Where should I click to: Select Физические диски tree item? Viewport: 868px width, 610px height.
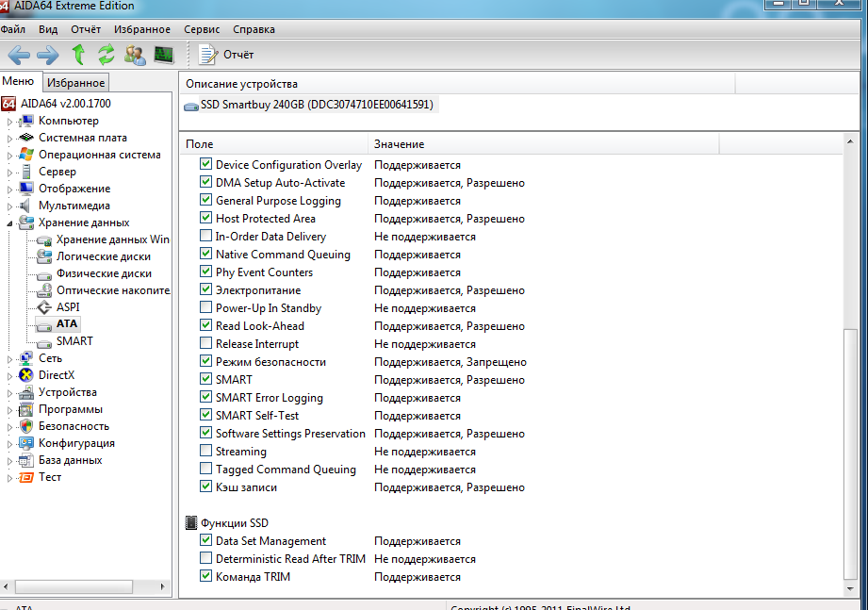point(104,273)
